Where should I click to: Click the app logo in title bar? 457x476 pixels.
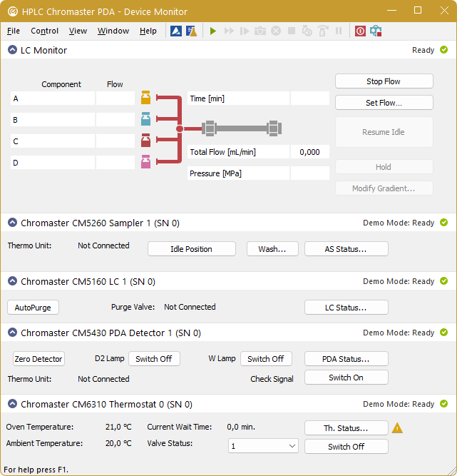click(13, 11)
